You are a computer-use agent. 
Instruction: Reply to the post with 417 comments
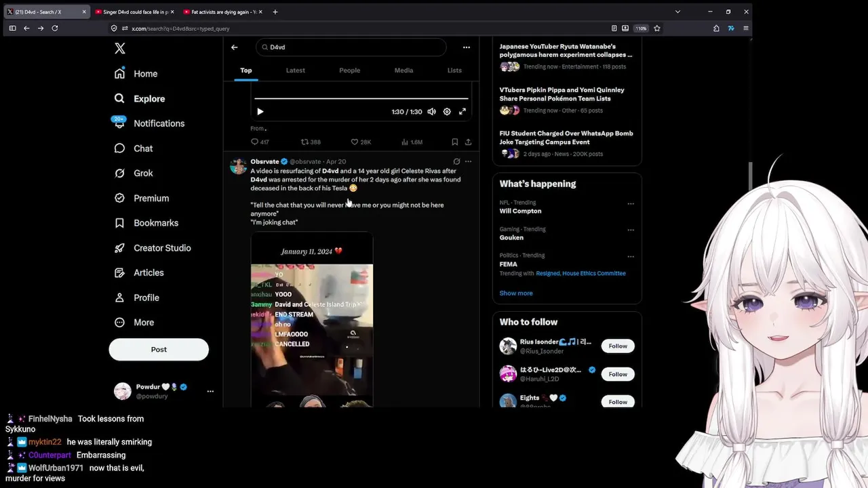click(x=260, y=142)
